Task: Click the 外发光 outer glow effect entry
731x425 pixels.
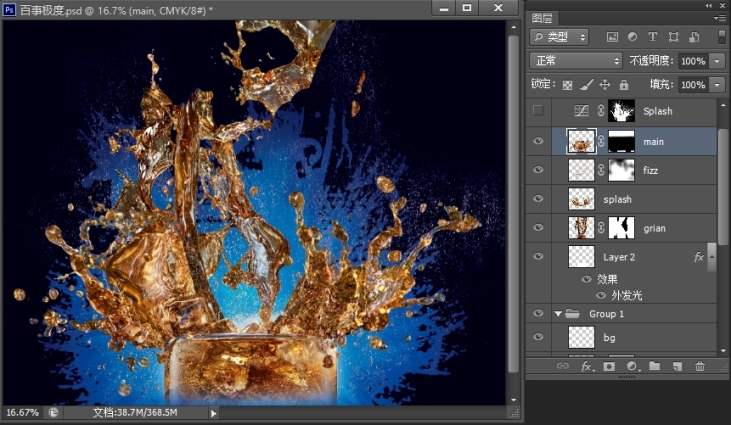Action: coord(625,295)
